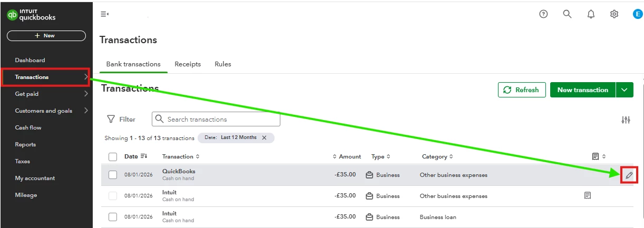Open the Help question mark icon
Viewport: 644px width, 228px height.
pos(543,14)
